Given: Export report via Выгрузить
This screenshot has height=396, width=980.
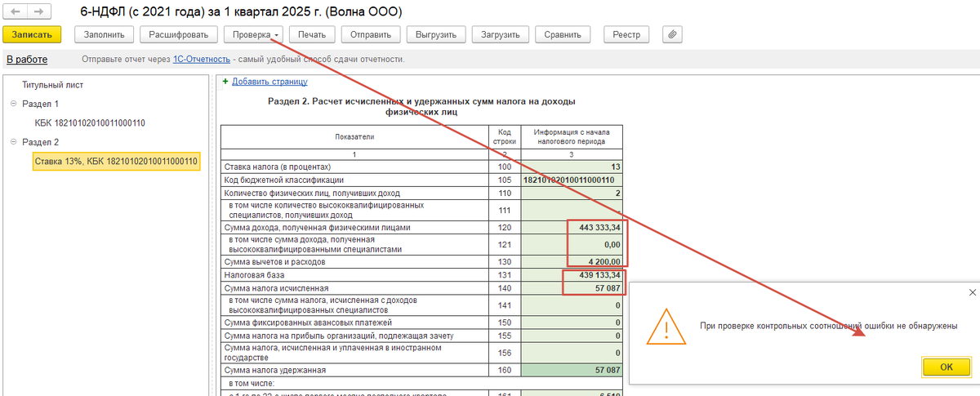Looking at the screenshot, I should [x=436, y=34].
